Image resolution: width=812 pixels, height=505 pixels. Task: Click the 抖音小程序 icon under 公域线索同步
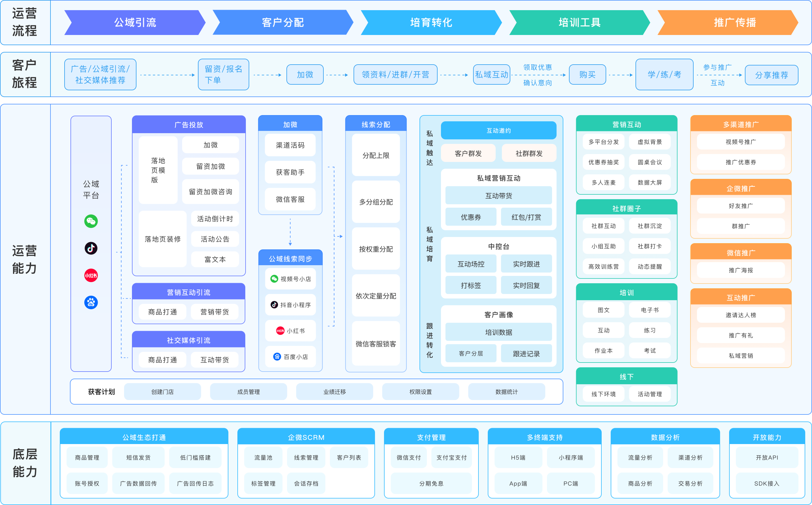(274, 305)
